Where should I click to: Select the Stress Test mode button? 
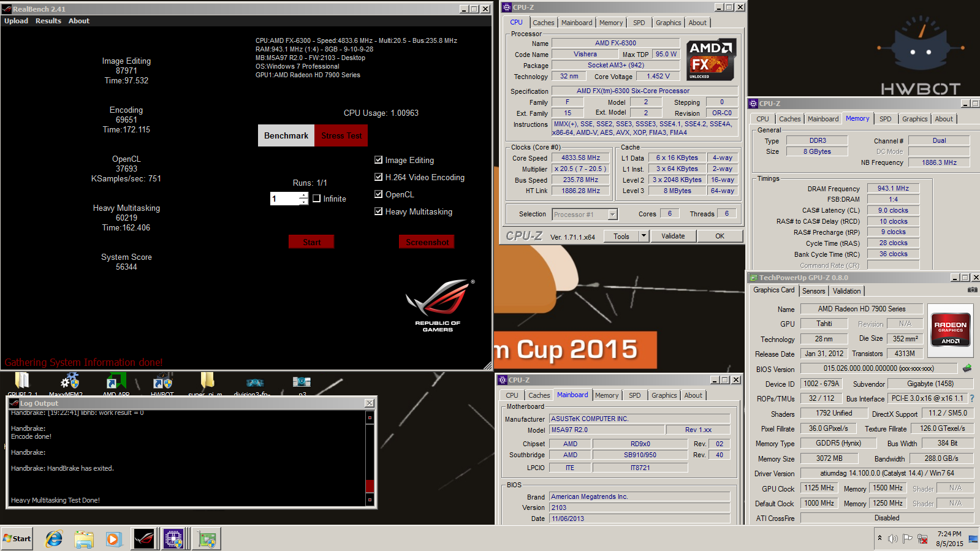(x=341, y=135)
